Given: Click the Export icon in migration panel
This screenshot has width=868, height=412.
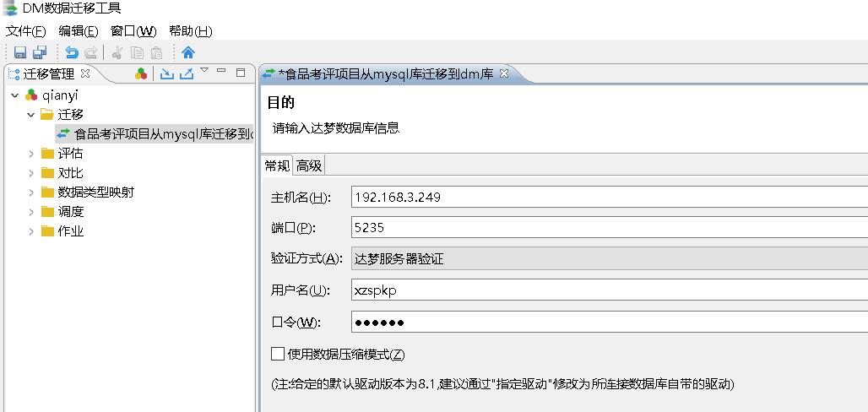Looking at the screenshot, I should [x=187, y=73].
